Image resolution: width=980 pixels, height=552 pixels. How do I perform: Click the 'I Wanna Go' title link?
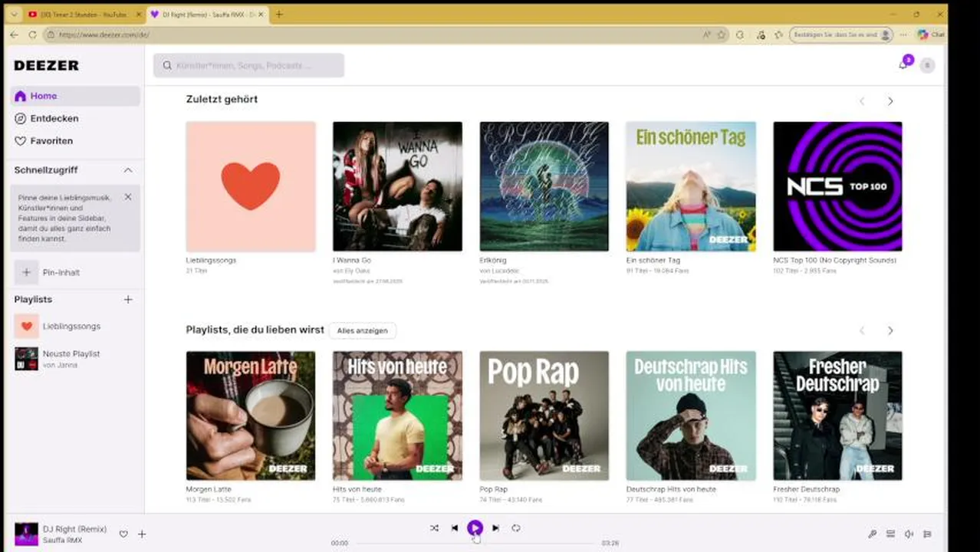(352, 261)
